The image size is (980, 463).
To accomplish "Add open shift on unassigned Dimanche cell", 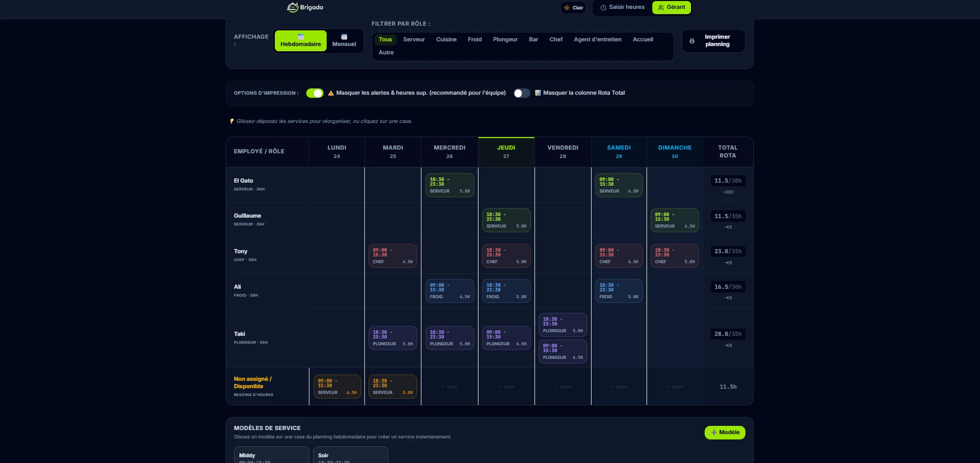I will (x=675, y=387).
